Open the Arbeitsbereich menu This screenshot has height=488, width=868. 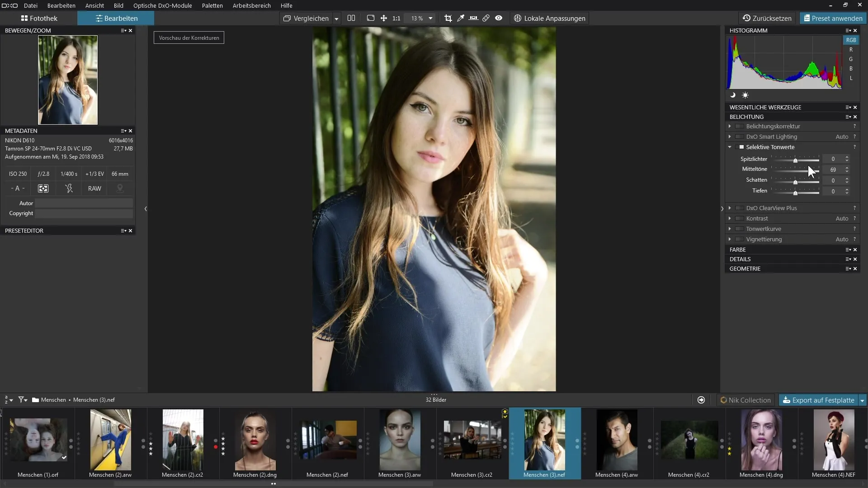252,5
